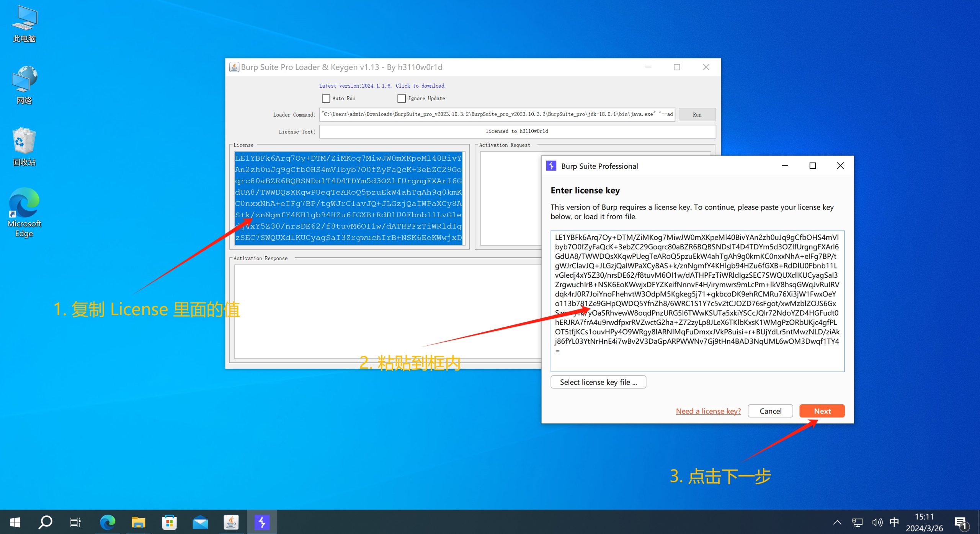Click the Run button in the Keygen

tap(697, 114)
